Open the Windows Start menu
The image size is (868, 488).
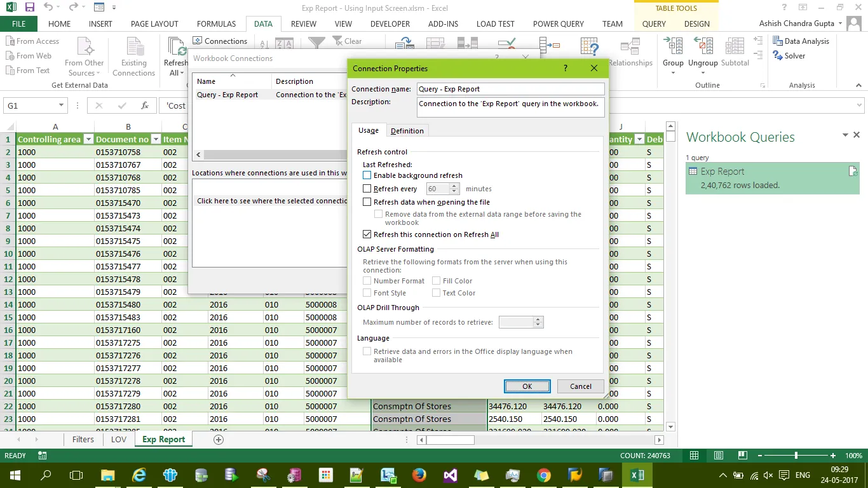click(x=15, y=475)
